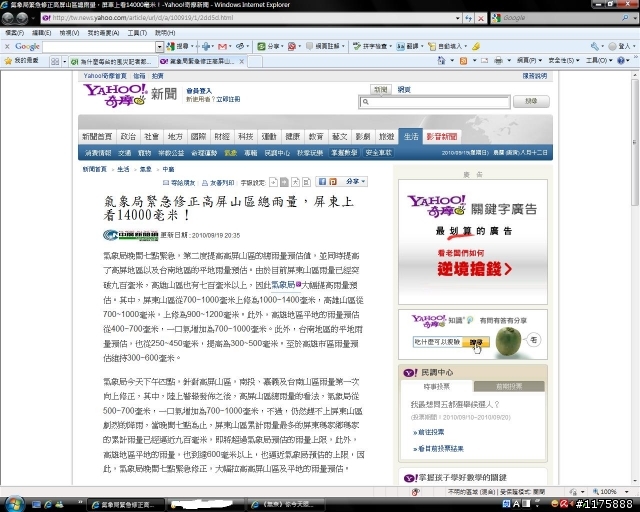Close the Google toolbar with its X
640x512 pixels.
click(x=7, y=47)
